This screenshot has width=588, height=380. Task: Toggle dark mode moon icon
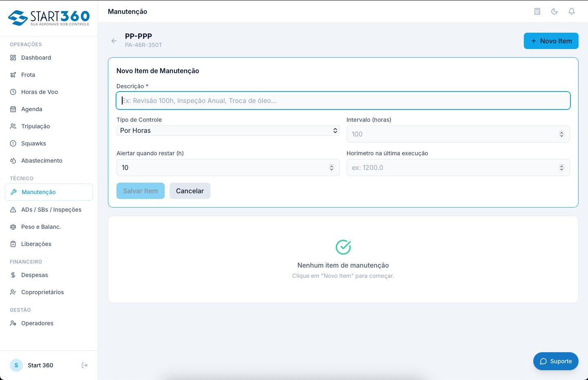[554, 11]
